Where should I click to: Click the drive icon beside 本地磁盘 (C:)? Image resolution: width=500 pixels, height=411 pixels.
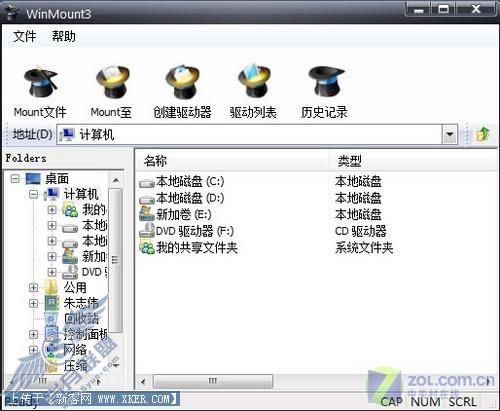tap(146, 182)
